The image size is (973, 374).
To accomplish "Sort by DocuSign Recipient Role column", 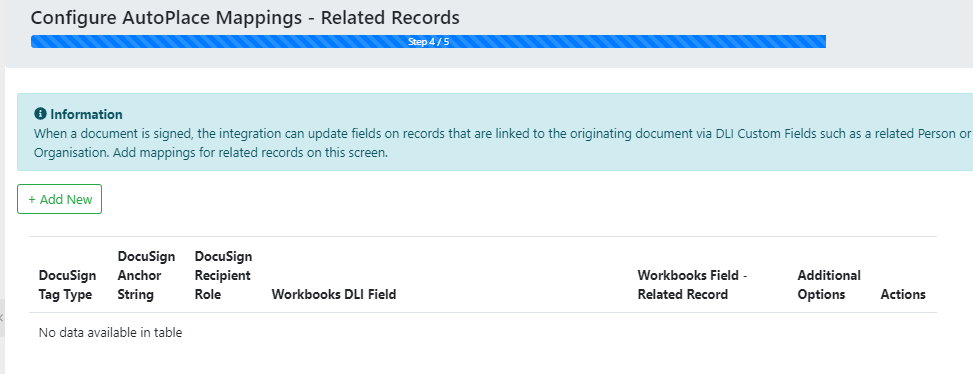I will 223,275.
